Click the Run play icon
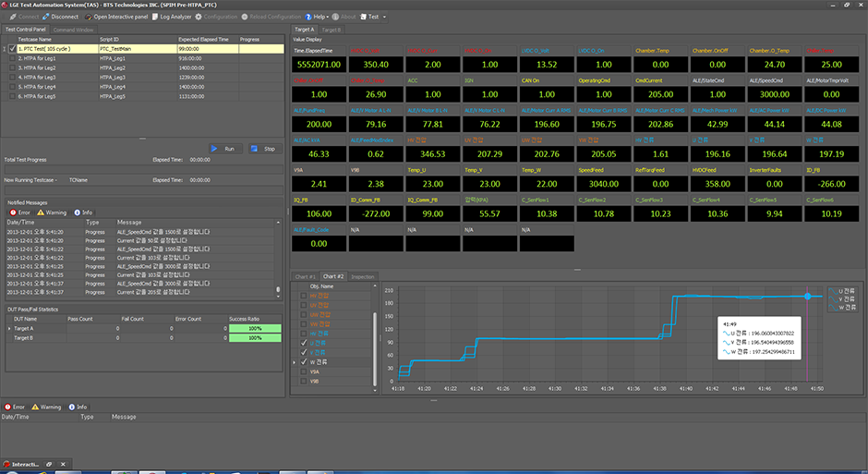 tap(213, 149)
